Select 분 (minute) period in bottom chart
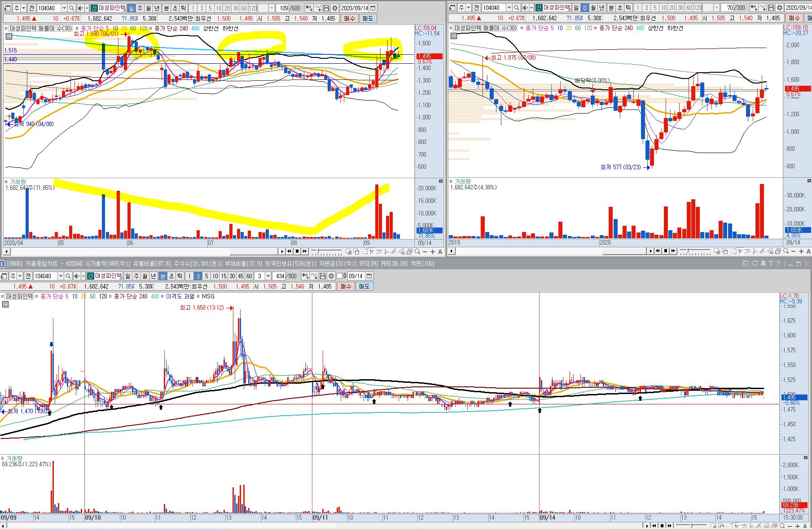Image resolution: width=812 pixels, height=530 pixels. [x=163, y=276]
